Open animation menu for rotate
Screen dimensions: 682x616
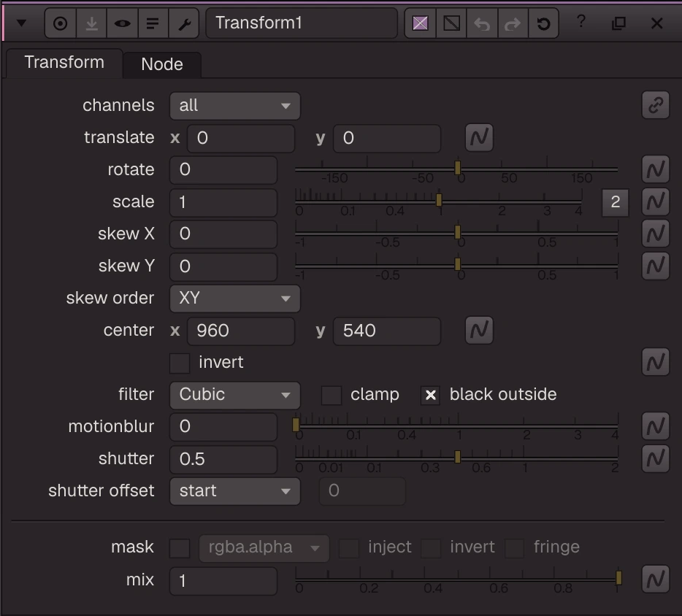656,169
